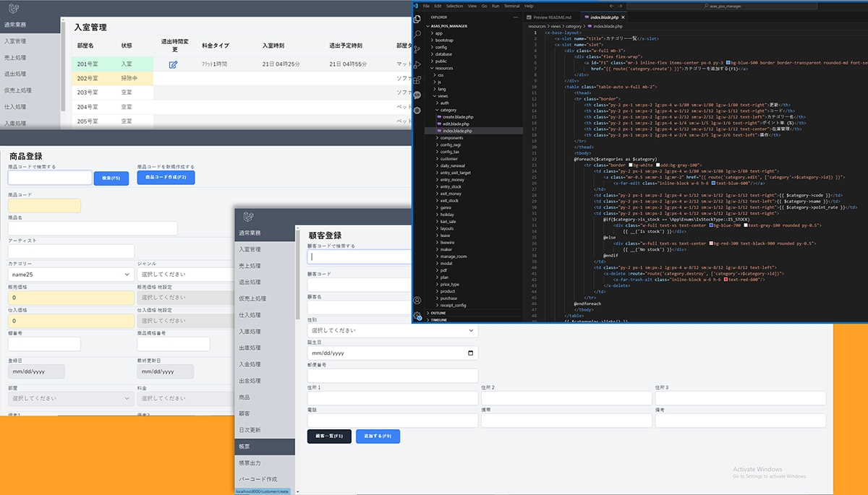Select バーコード作成 in customer window sidebar

(265, 479)
